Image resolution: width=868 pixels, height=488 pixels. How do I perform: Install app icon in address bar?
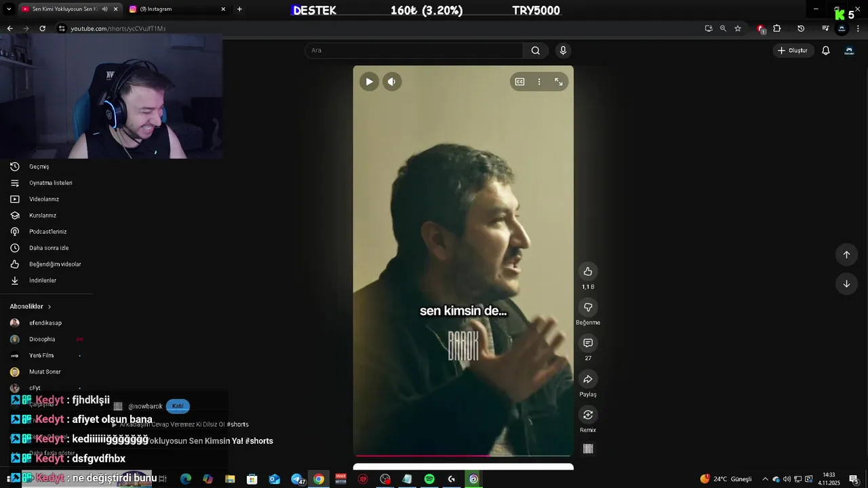[x=709, y=28]
